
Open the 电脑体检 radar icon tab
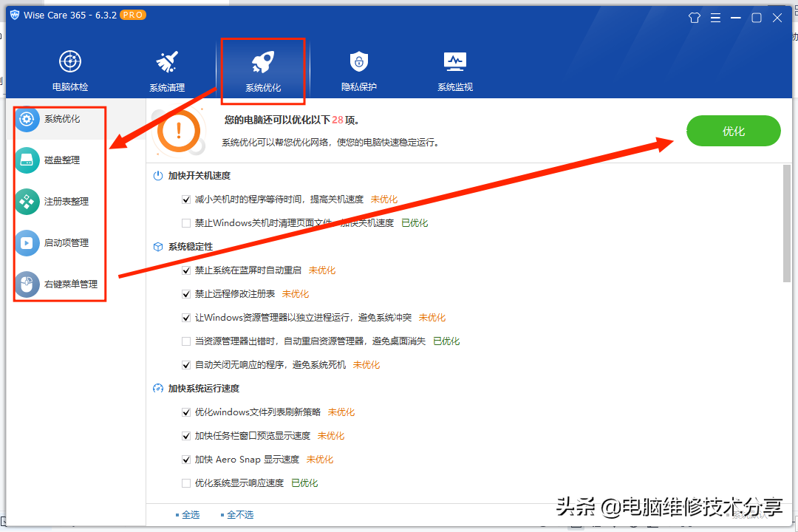70,70
